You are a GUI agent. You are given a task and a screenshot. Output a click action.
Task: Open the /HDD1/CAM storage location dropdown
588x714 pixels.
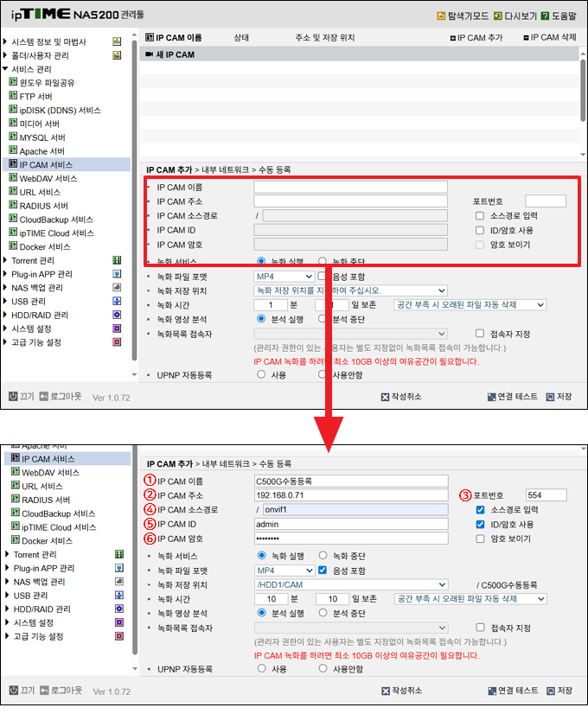click(350, 584)
